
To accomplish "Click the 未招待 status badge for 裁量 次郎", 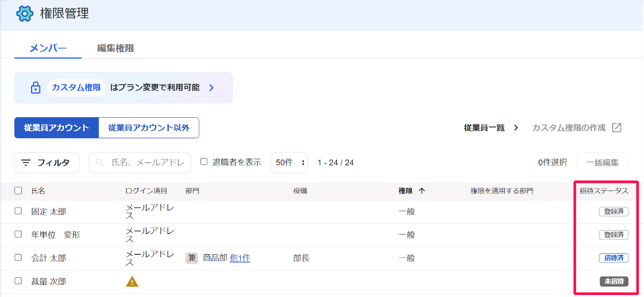I will point(614,281).
